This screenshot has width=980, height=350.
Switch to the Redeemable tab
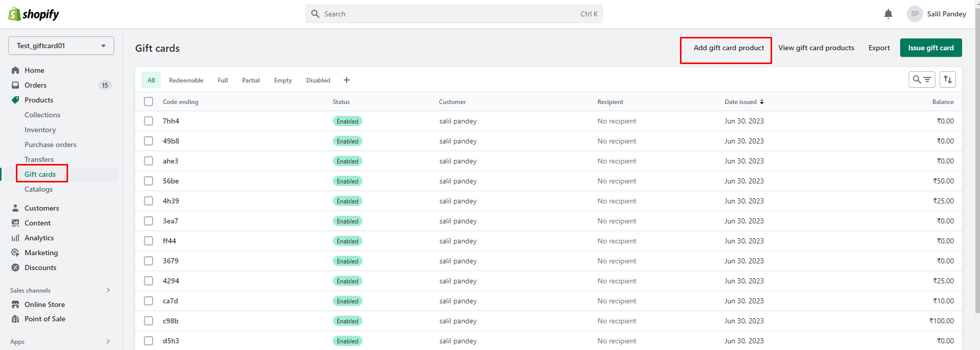(186, 80)
